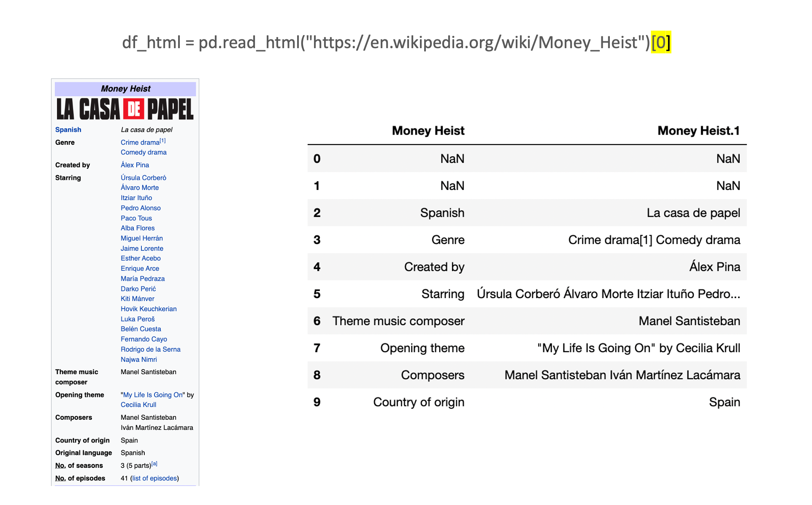The height and width of the screenshot is (505, 812).
Task: Click the Original language infobox label
Action: coord(84,453)
